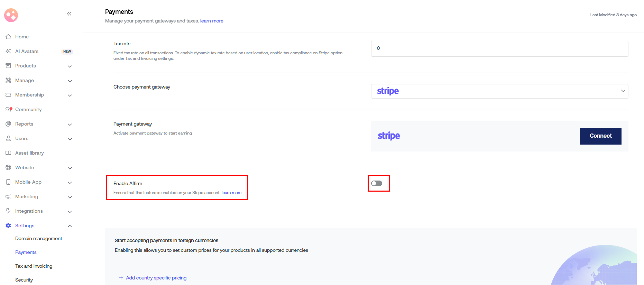Open Domain management settings
The height and width of the screenshot is (285, 644).
pyautogui.click(x=39, y=238)
